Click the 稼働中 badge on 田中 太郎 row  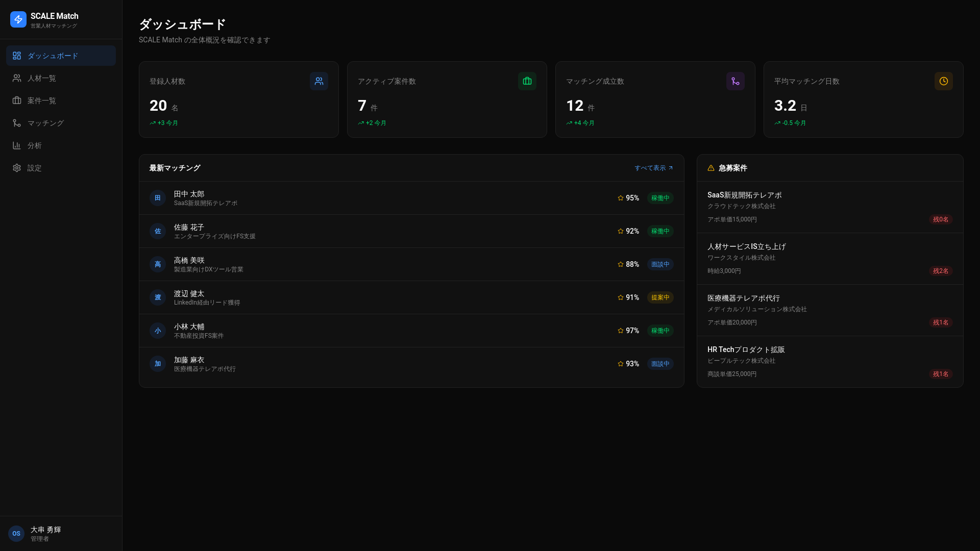[x=660, y=198]
